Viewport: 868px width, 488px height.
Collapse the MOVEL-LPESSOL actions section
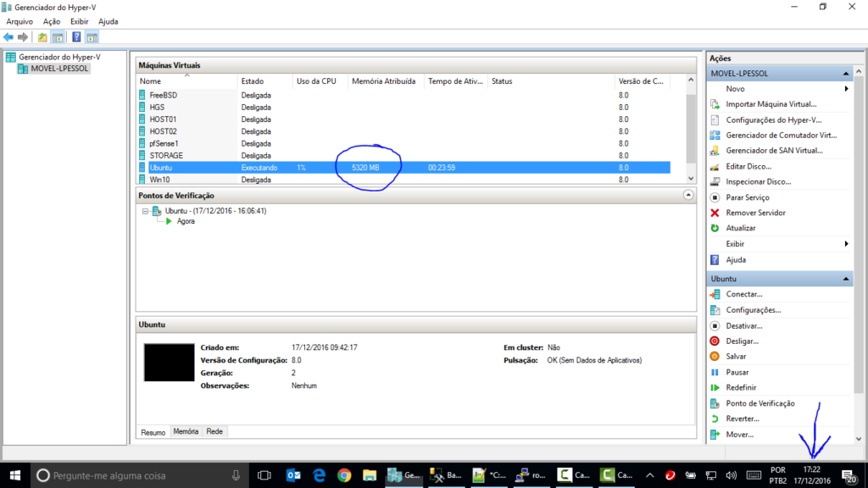coord(846,74)
